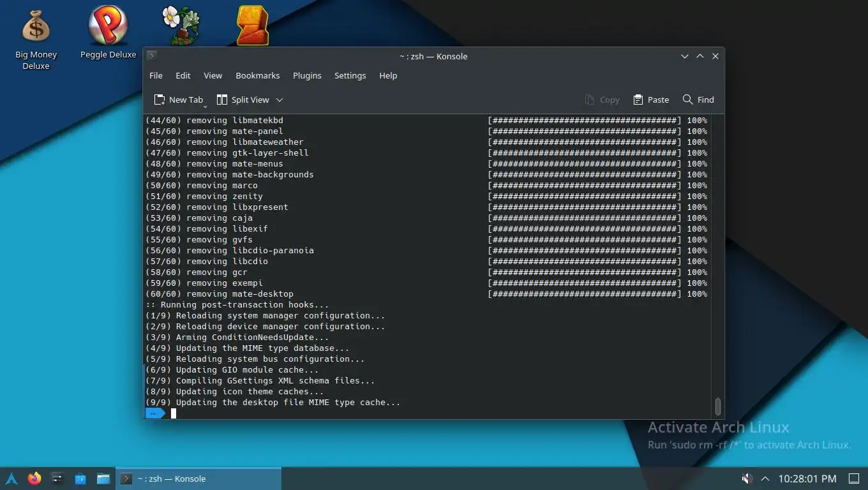Open the Arch application launcher
This screenshot has width=868, height=490.
pos(11,479)
